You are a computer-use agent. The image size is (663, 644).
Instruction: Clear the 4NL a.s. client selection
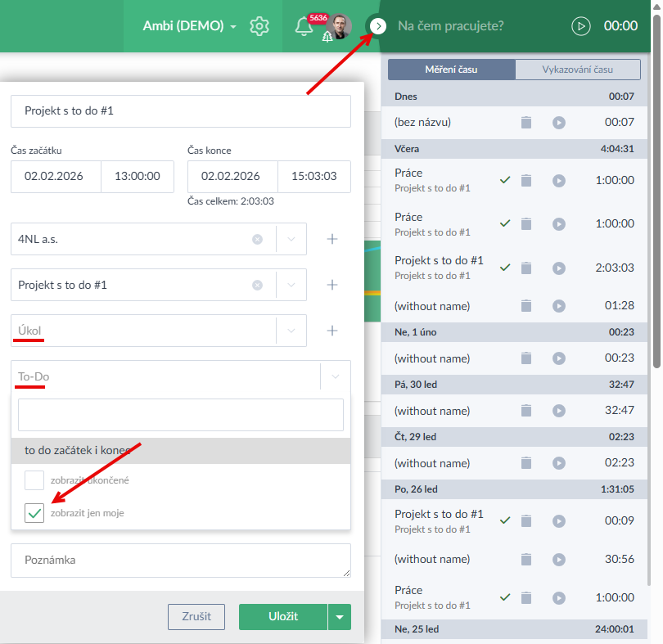click(x=257, y=239)
